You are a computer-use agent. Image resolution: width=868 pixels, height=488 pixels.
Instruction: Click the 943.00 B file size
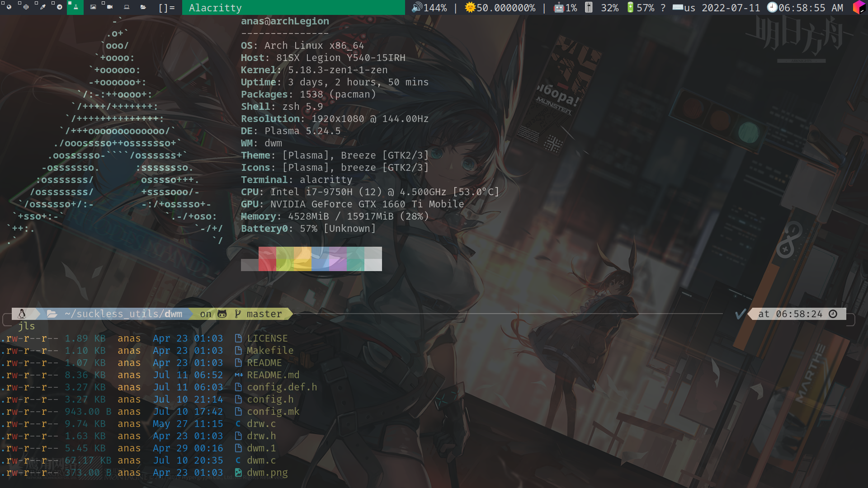(x=88, y=411)
